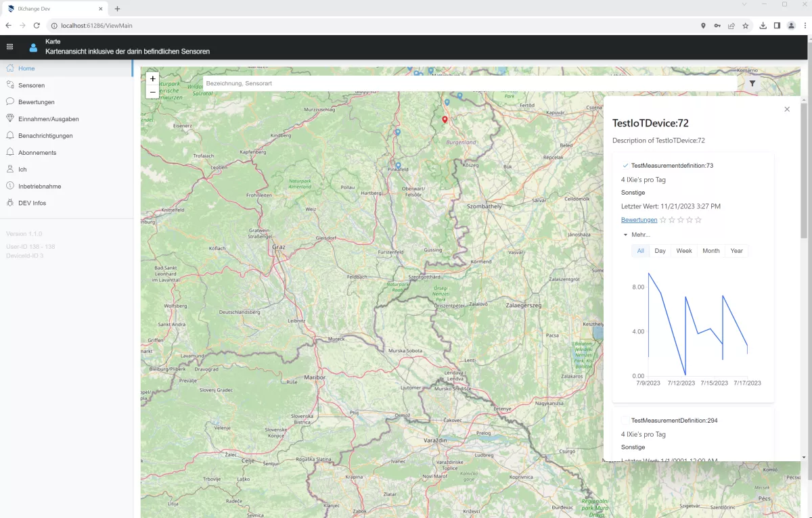The width and height of the screenshot is (812, 518).
Task: Go to Sensoren in the sidebar
Action: (31, 85)
